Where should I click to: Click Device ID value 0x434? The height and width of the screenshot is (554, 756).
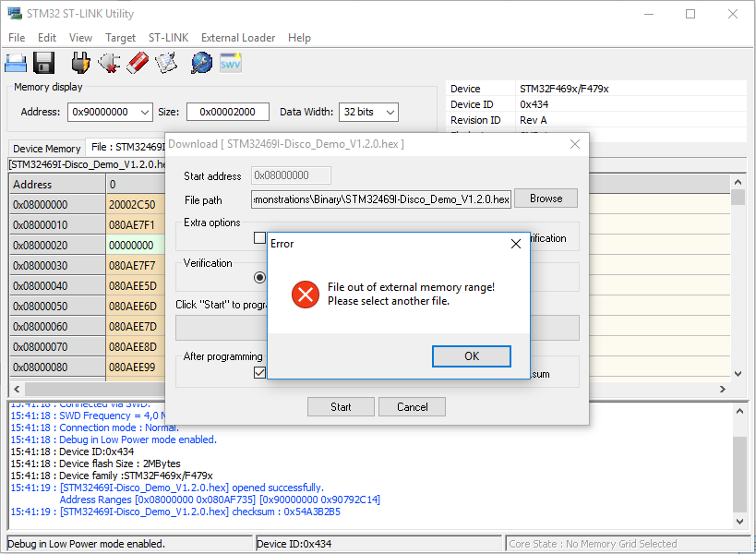coord(534,104)
